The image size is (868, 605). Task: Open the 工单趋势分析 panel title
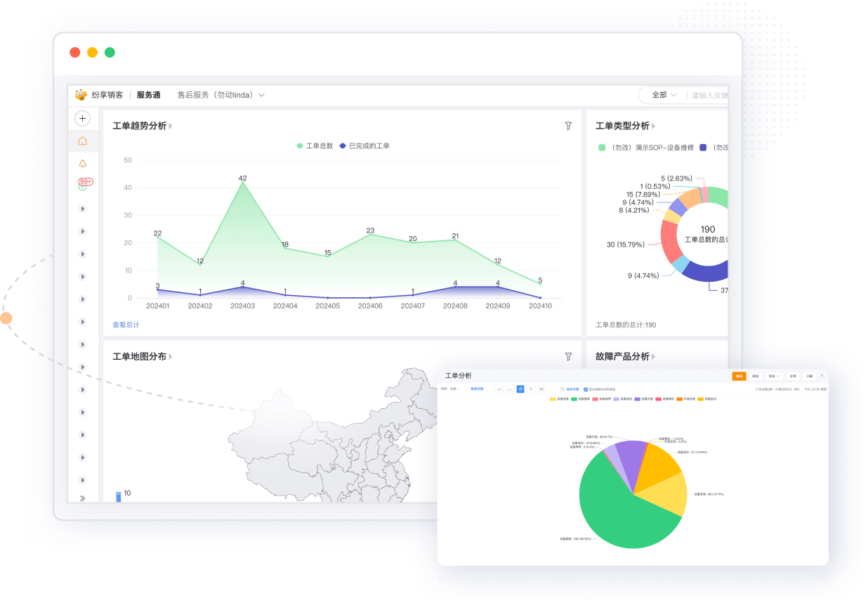pyautogui.click(x=139, y=126)
